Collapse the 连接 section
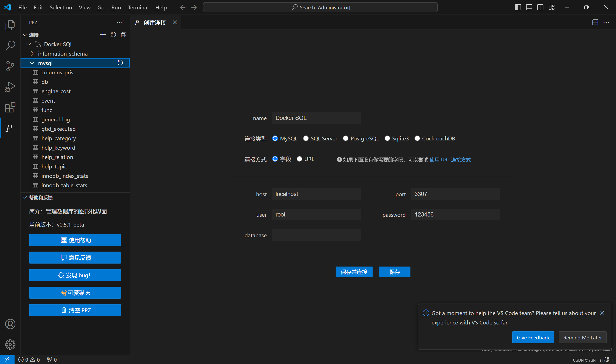The image size is (616, 364). point(25,35)
